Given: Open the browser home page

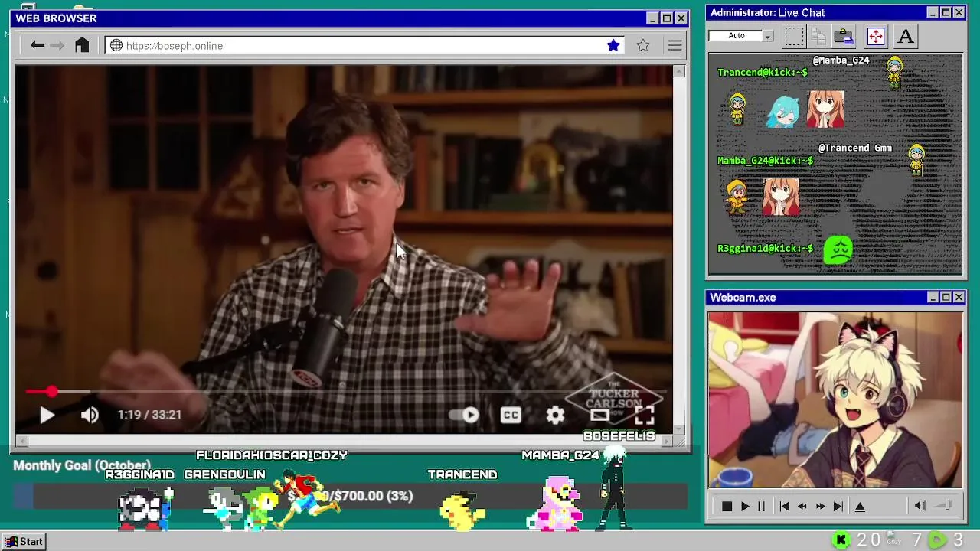Looking at the screenshot, I should [82, 45].
